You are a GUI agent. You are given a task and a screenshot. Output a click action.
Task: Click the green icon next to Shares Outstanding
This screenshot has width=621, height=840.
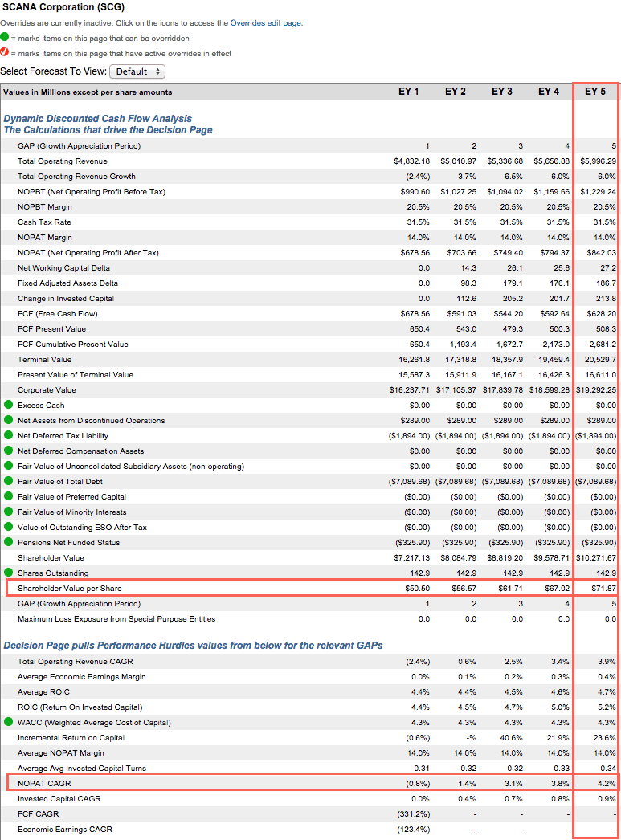(8, 573)
